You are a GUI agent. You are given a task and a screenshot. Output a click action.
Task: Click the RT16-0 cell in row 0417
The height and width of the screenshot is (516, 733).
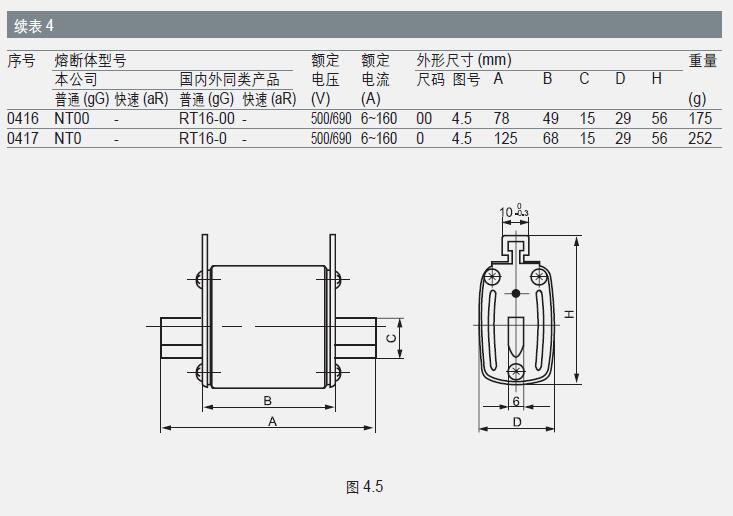(202, 138)
